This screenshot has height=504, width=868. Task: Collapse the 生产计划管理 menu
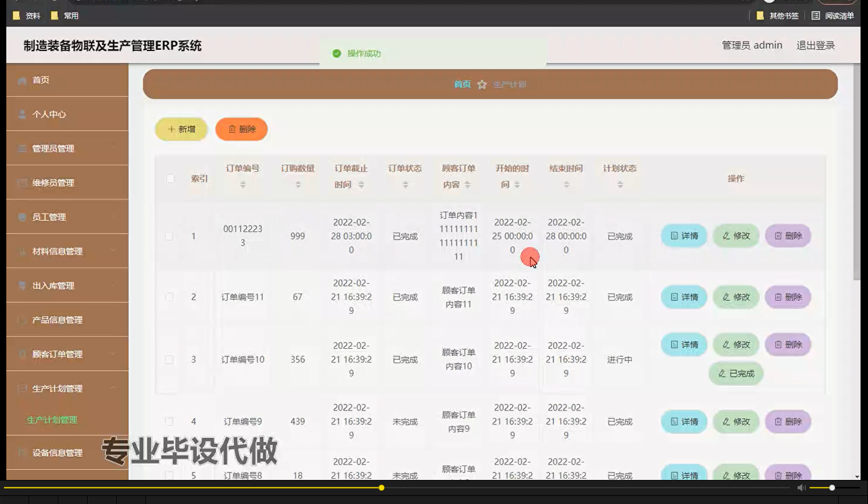[x=57, y=388]
